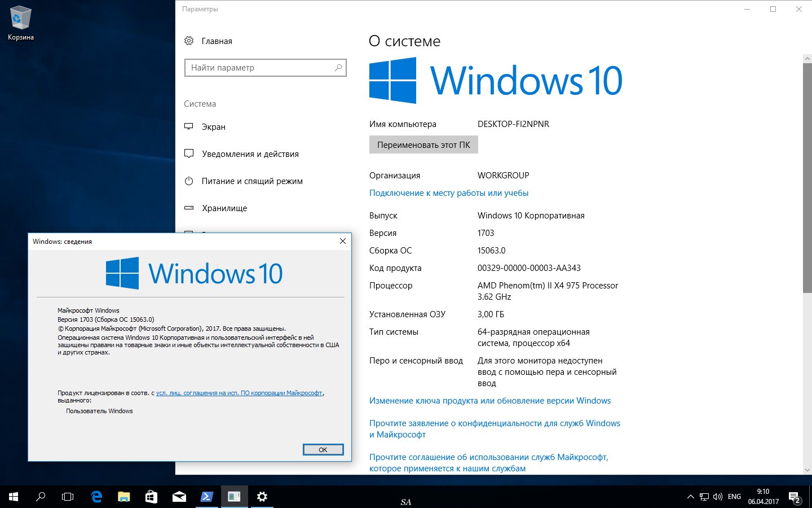This screenshot has width=812, height=508.
Task: Click computer name DESKTOP-FI2NPNR value
Action: [x=513, y=124]
